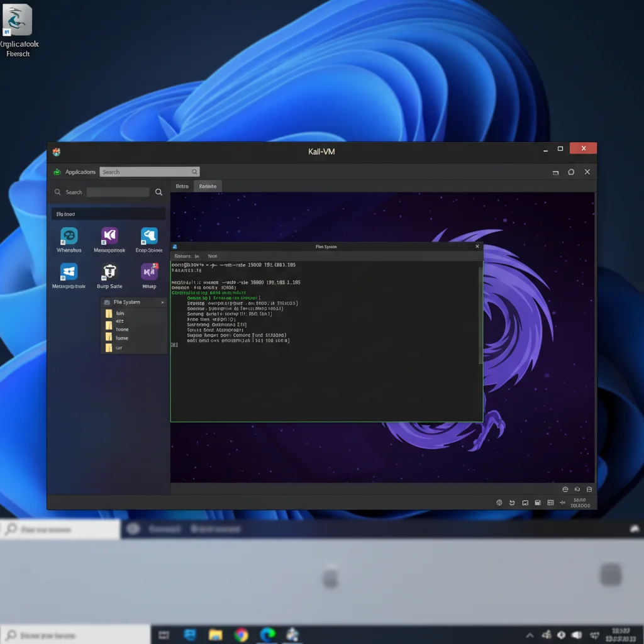This screenshot has height=644, width=644.
Task: Click the rounded square icon on Kali toolbar
Action: pyautogui.click(x=571, y=172)
